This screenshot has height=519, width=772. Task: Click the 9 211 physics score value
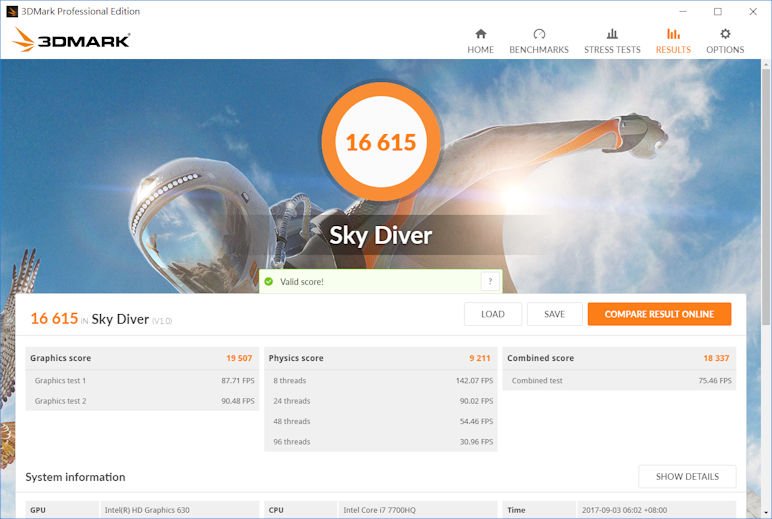coord(480,358)
